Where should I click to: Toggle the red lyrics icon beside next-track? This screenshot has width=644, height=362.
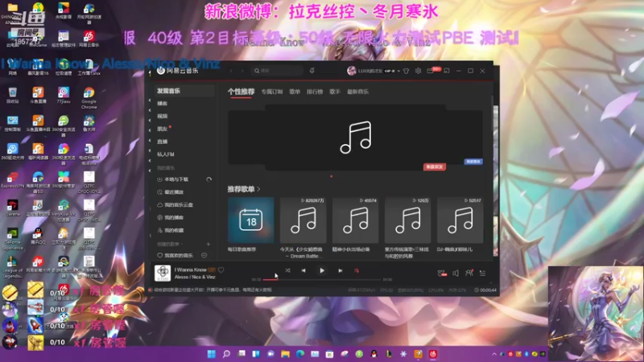click(x=357, y=270)
